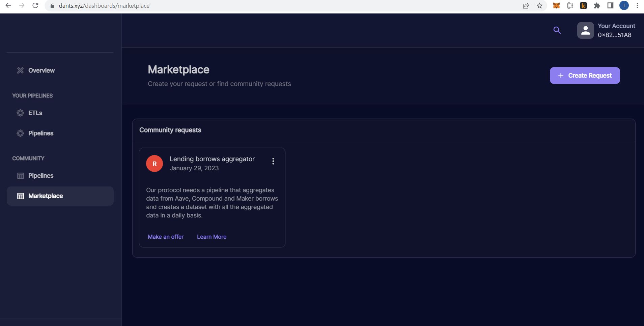The width and height of the screenshot is (644, 326).
Task: Select Marketplace in sidebar
Action: [x=60, y=196]
